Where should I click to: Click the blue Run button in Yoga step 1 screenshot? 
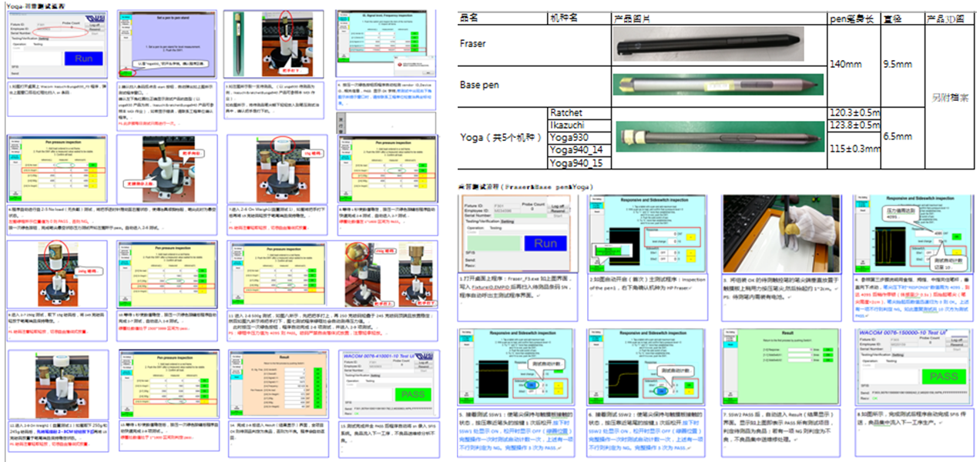(83, 59)
